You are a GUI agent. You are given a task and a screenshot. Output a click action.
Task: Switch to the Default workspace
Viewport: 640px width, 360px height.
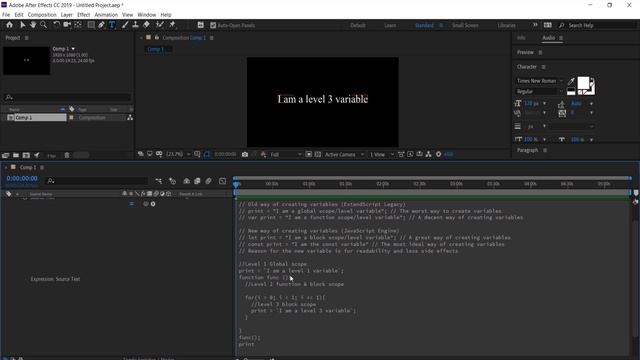[x=358, y=25]
